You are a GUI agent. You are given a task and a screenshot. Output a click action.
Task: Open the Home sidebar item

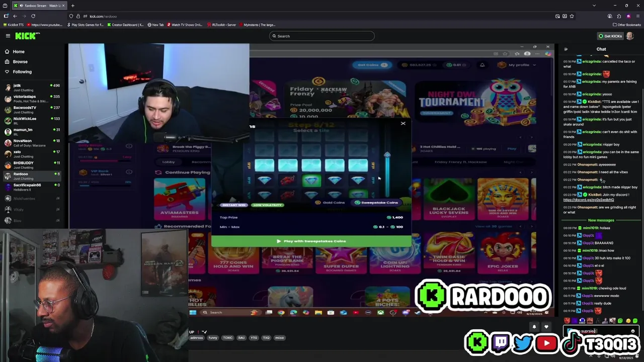click(19, 51)
